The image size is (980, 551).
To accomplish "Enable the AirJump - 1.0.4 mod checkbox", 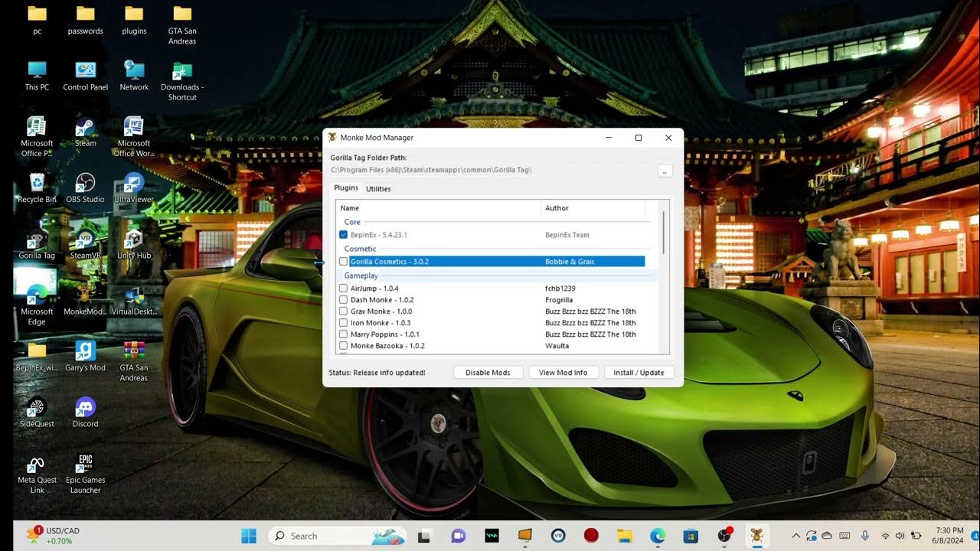I will coord(343,289).
